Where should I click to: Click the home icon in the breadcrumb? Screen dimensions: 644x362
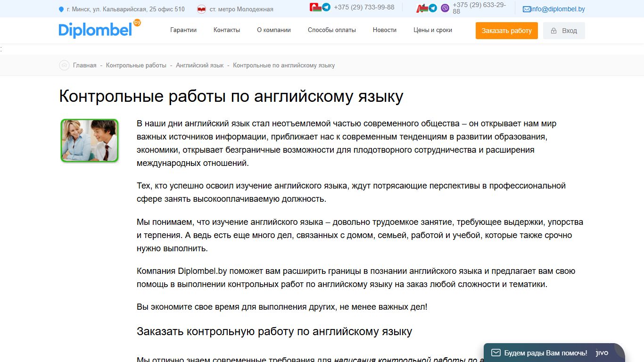pyautogui.click(x=64, y=66)
